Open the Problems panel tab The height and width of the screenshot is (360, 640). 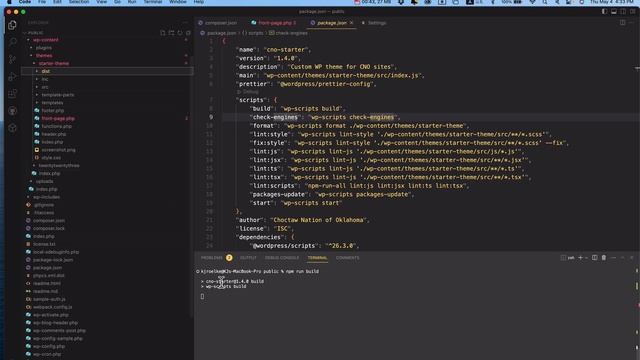point(212,258)
